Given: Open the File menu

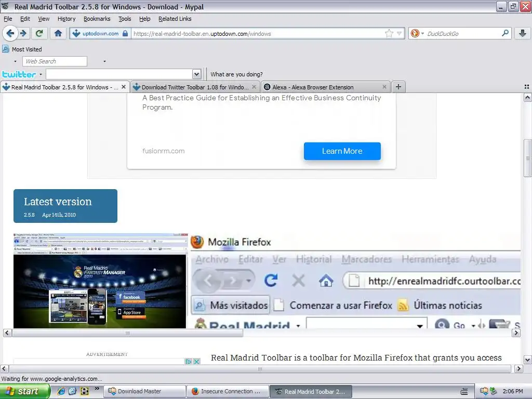Looking at the screenshot, I should click(x=8, y=19).
